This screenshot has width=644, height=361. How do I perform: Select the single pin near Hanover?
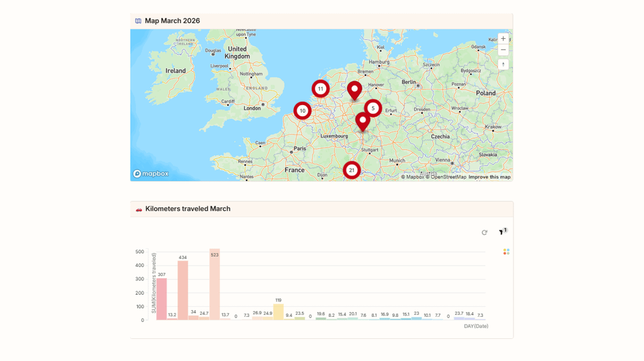coord(354,91)
